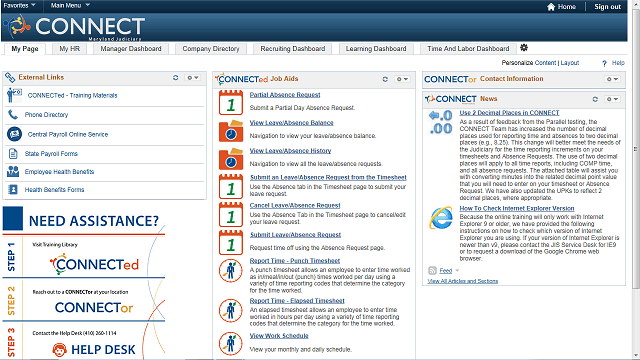
Task: Expand the Main Menu dropdown
Action: (x=70, y=5)
